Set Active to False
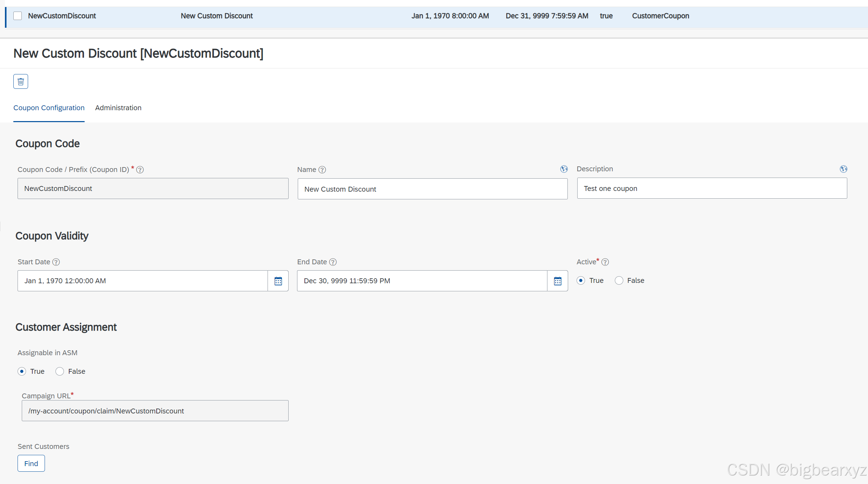This screenshot has height=484, width=868. (x=619, y=281)
